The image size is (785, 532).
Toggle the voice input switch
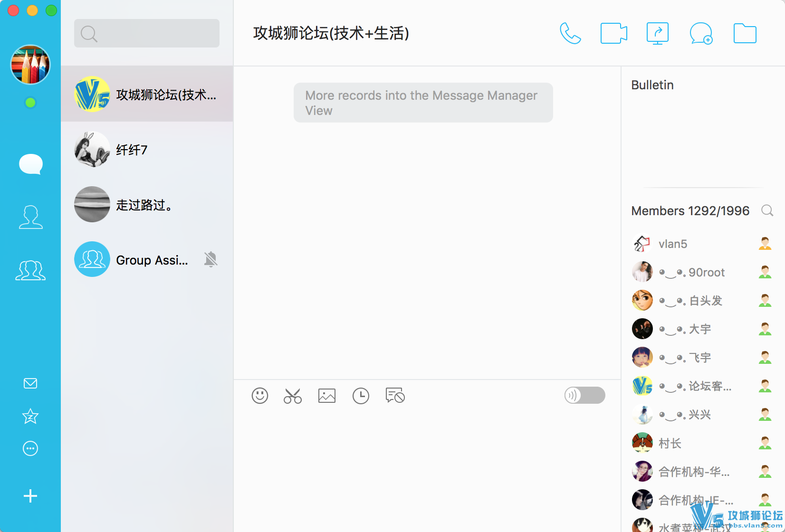pyautogui.click(x=584, y=395)
